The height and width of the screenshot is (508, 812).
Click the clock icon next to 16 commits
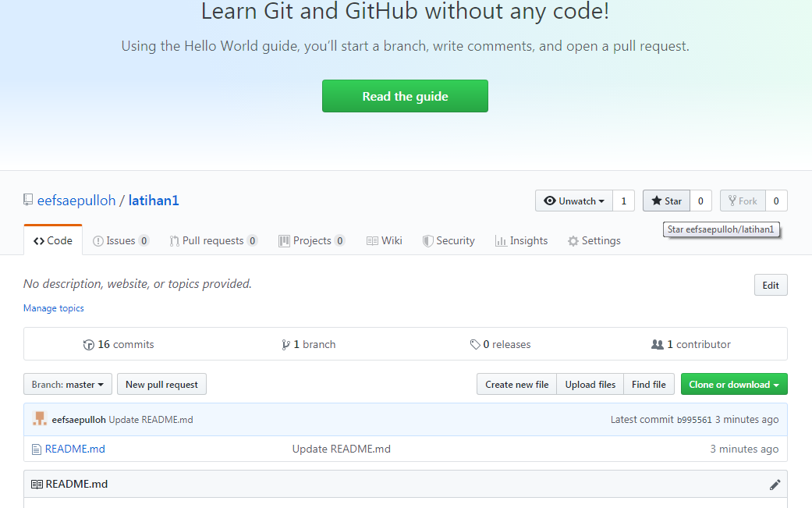(x=88, y=344)
